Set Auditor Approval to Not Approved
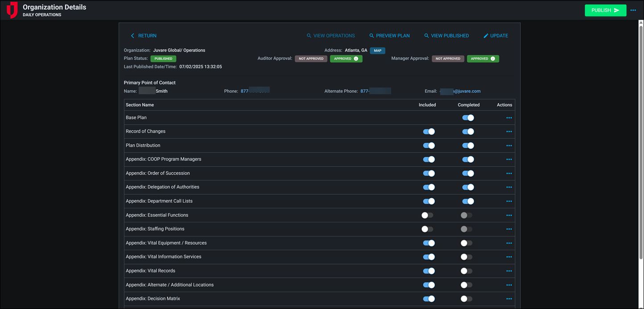The width and height of the screenshot is (644, 309). click(x=311, y=58)
